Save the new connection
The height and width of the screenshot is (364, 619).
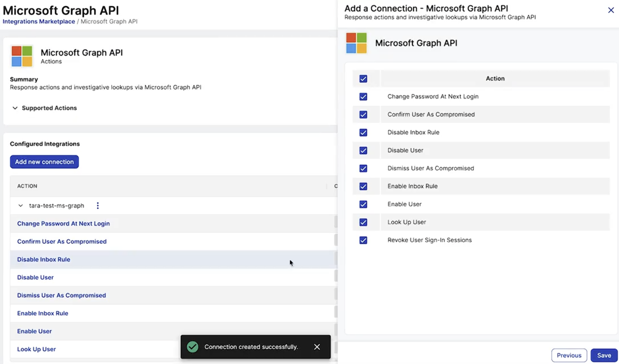[x=604, y=355]
